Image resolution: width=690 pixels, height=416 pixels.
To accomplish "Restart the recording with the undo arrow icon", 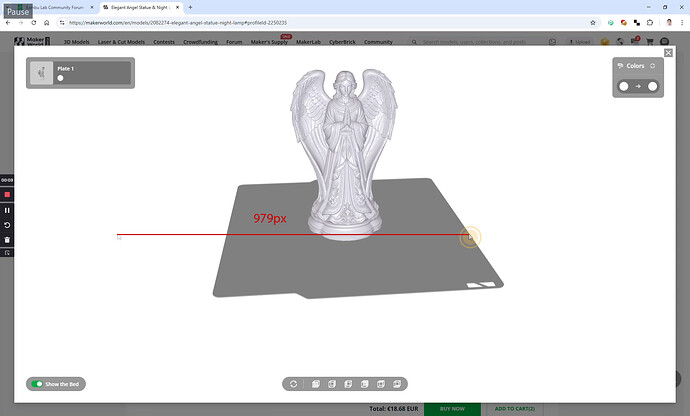I will (7, 225).
